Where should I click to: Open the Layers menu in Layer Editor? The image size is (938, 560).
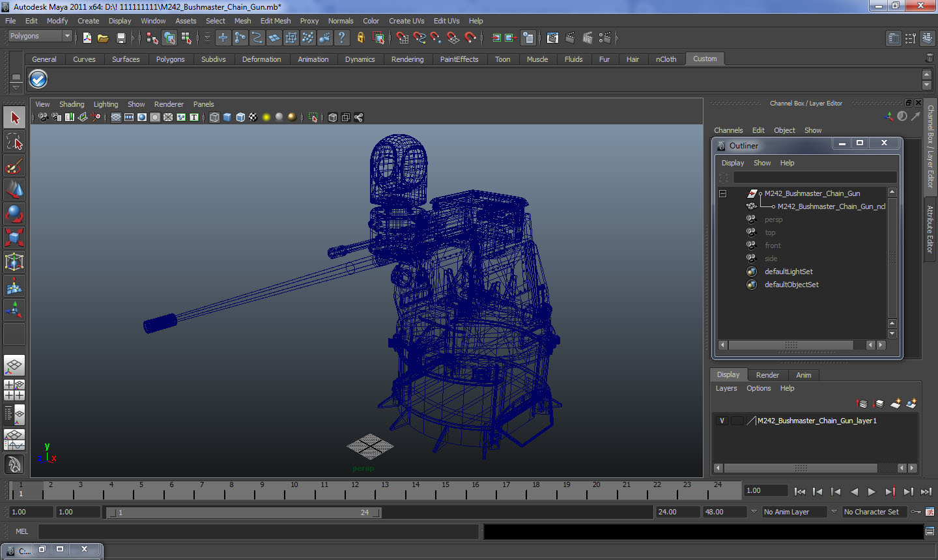coord(726,389)
